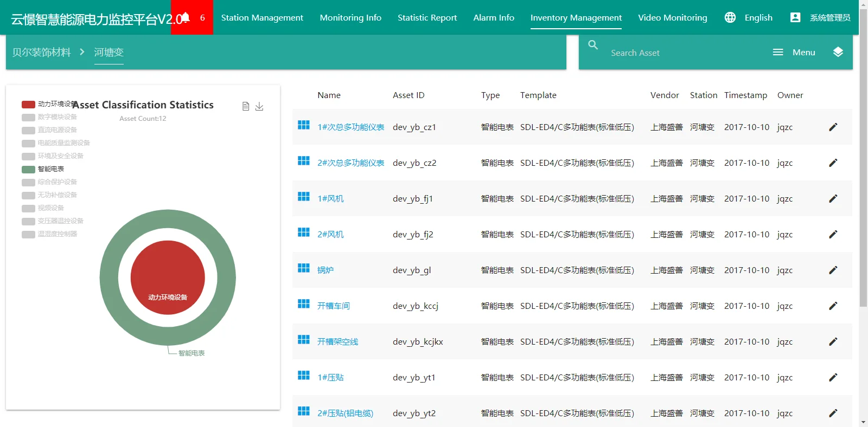Download the asset classification chart image
The width and height of the screenshot is (868, 427).
259,106
